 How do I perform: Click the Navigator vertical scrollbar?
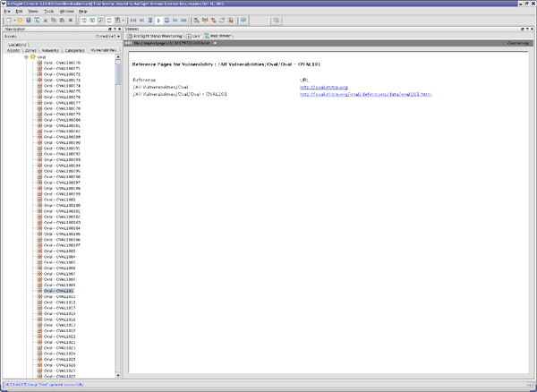click(x=118, y=179)
